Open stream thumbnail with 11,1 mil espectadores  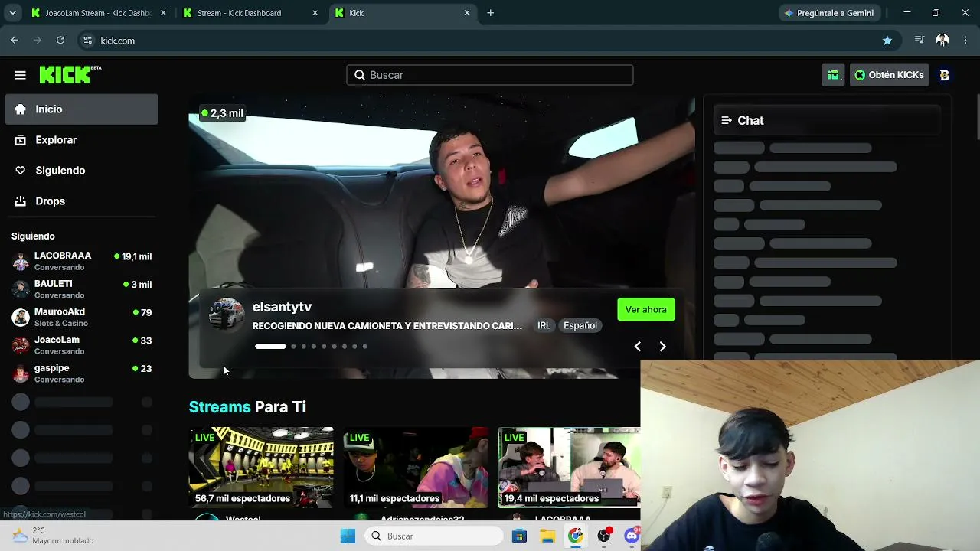click(416, 467)
